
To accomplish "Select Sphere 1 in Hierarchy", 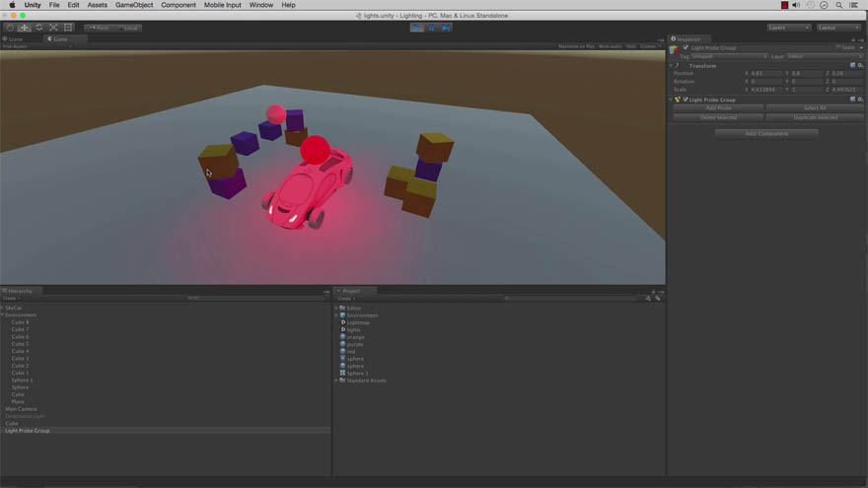I will tap(22, 381).
